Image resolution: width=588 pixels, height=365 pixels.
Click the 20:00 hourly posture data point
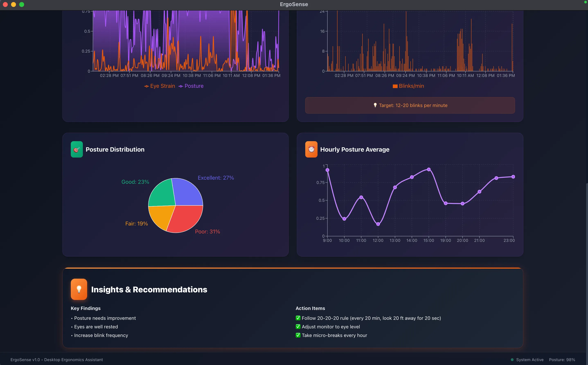pos(463,204)
